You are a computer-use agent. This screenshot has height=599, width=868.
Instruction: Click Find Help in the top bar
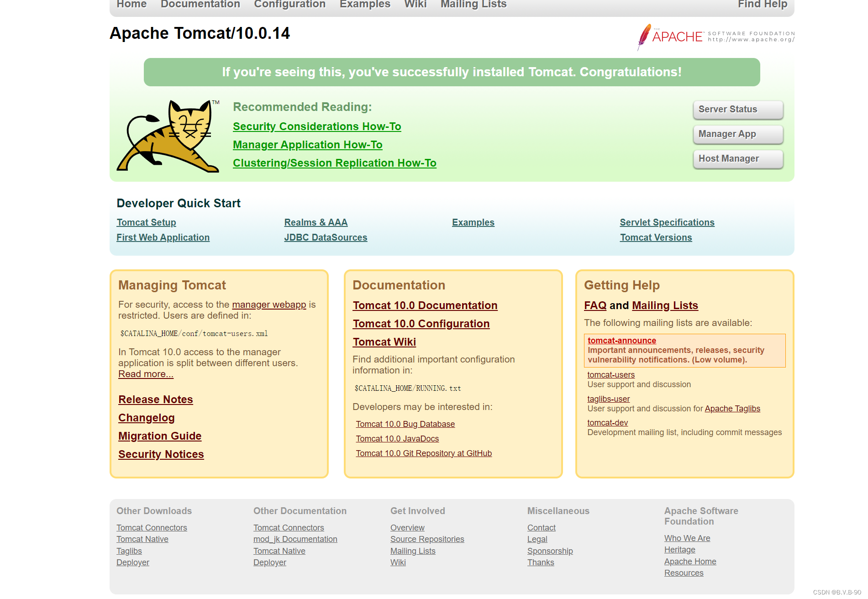(763, 4)
